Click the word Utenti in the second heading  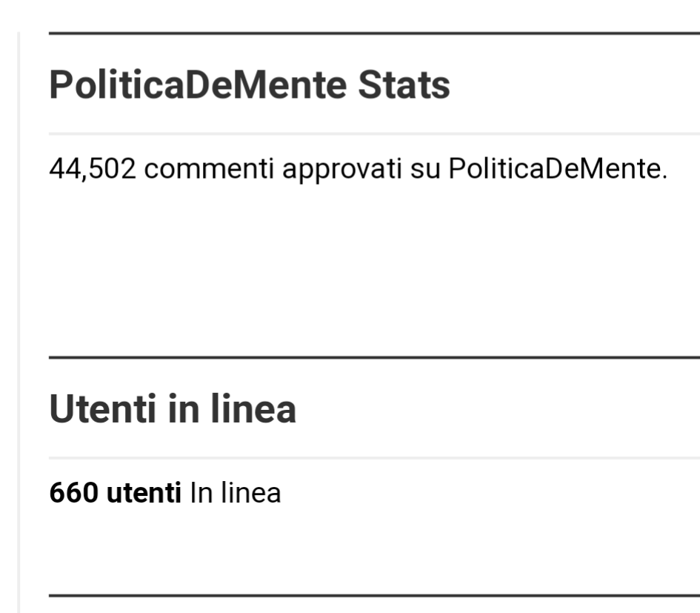pos(103,408)
